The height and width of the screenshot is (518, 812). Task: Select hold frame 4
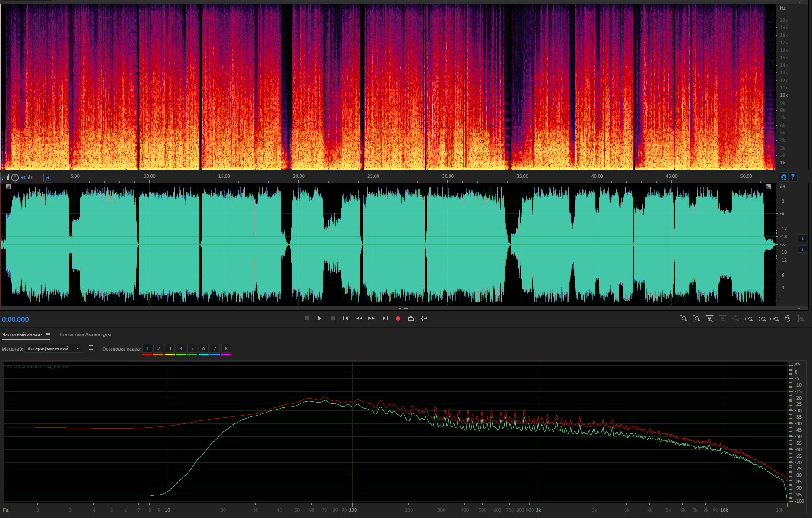coord(181,348)
